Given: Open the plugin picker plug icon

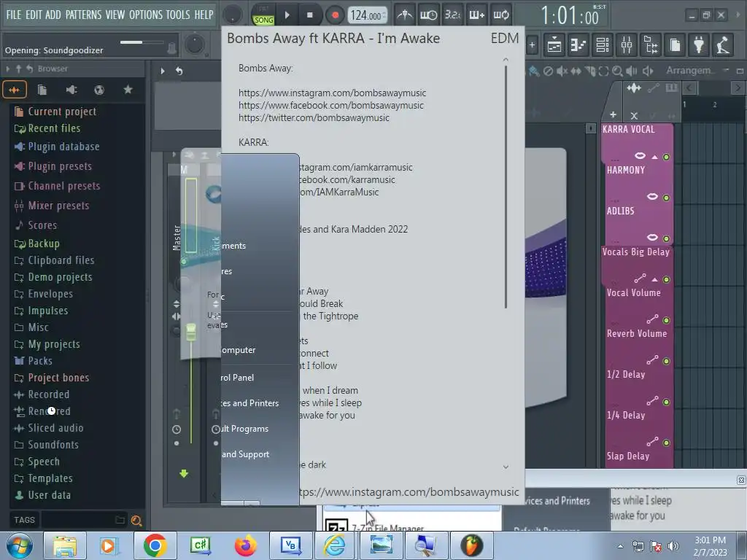Looking at the screenshot, I should click(x=699, y=45).
